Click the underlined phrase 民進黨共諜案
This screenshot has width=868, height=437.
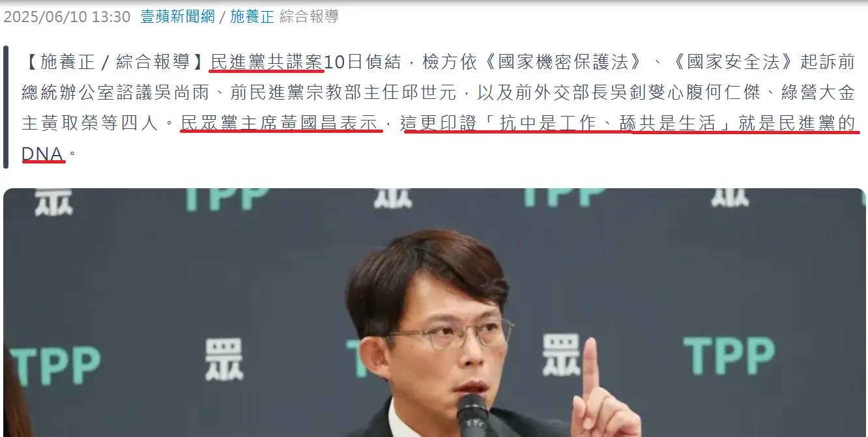267,62
